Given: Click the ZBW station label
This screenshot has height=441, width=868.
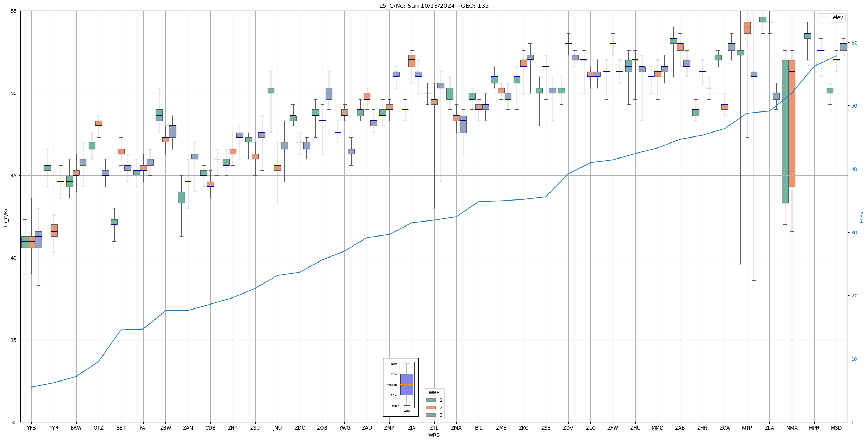Looking at the screenshot, I should tap(165, 428).
